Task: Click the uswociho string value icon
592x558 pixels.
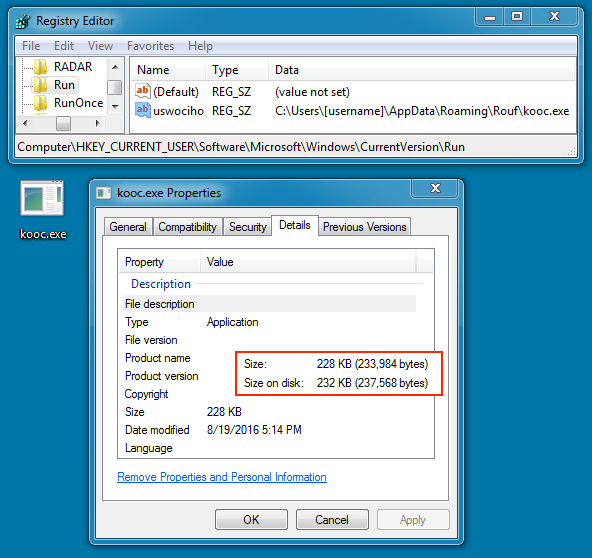Action: (x=143, y=110)
